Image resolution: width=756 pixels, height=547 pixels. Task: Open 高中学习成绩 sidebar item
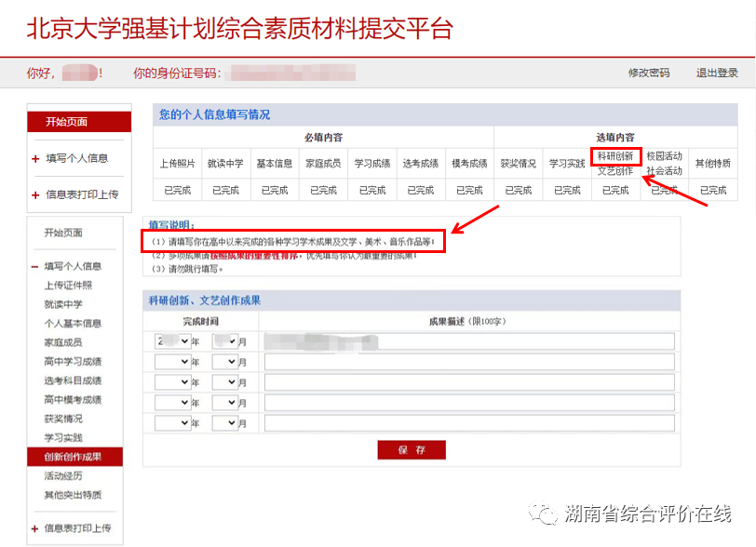coord(73,362)
